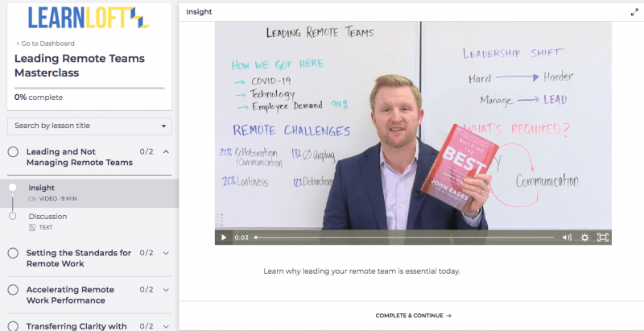The height and width of the screenshot is (331, 644).
Task: Toggle completion circle for Leading and Not Managing
Action: tap(13, 152)
